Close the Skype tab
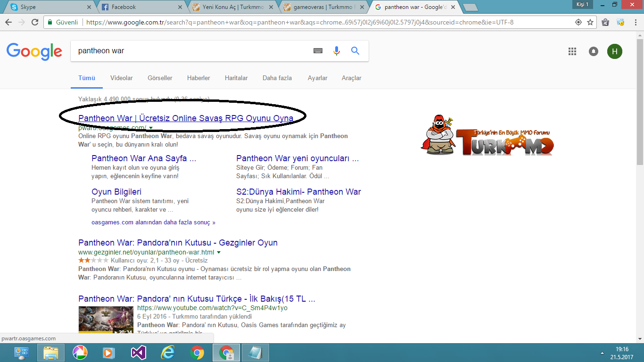The image size is (644, 362). pyautogui.click(x=89, y=7)
